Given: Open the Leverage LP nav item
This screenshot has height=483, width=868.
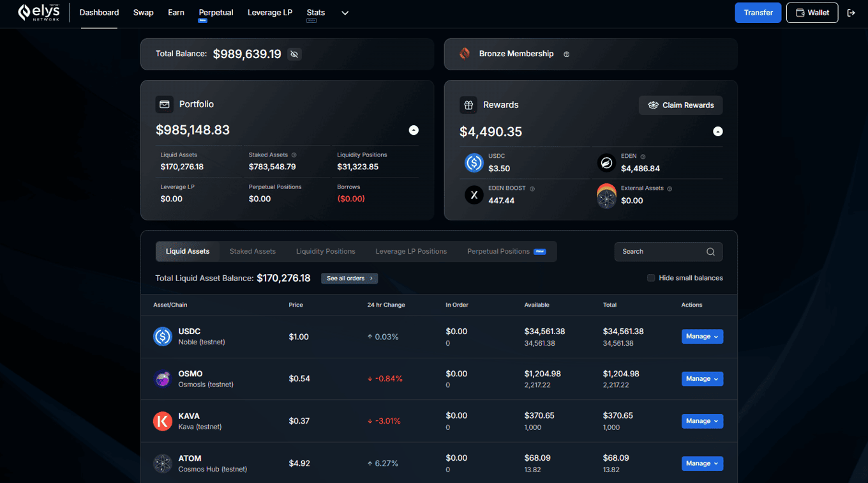Looking at the screenshot, I should click(x=270, y=13).
